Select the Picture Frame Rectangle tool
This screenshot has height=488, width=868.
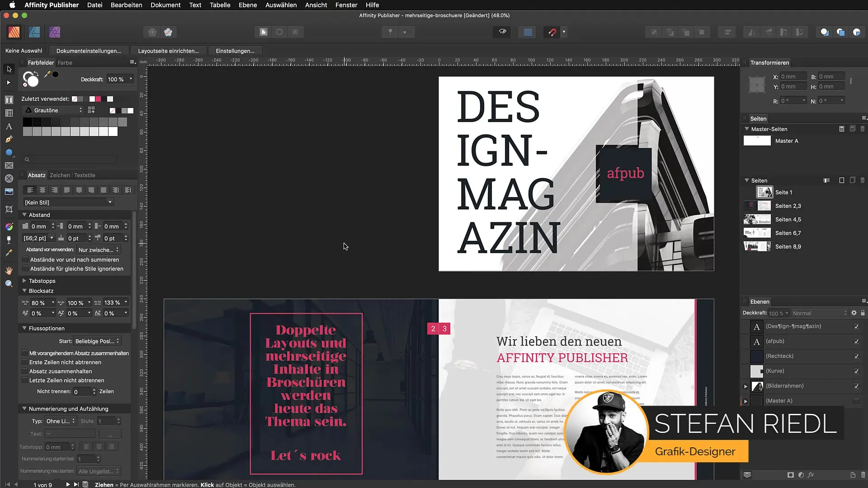(9, 166)
